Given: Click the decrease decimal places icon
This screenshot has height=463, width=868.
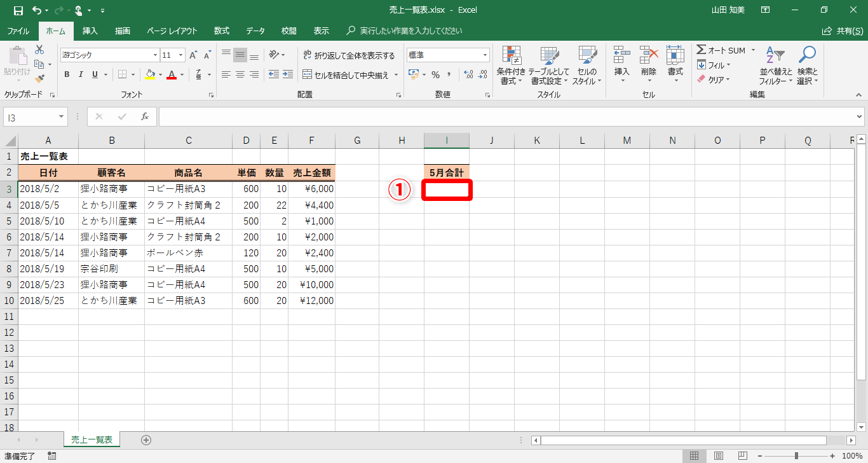Looking at the screenshot, I should (x=484, y=74).
